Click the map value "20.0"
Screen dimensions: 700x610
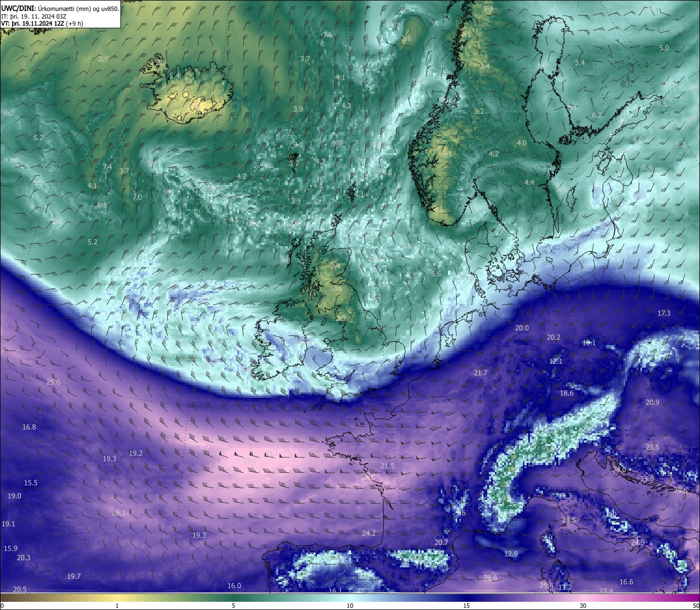coord(522,328)
